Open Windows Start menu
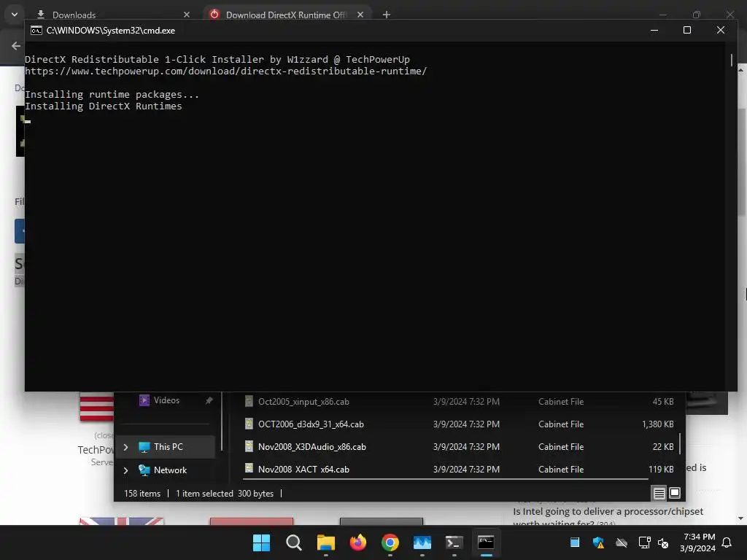 [261, 542]
